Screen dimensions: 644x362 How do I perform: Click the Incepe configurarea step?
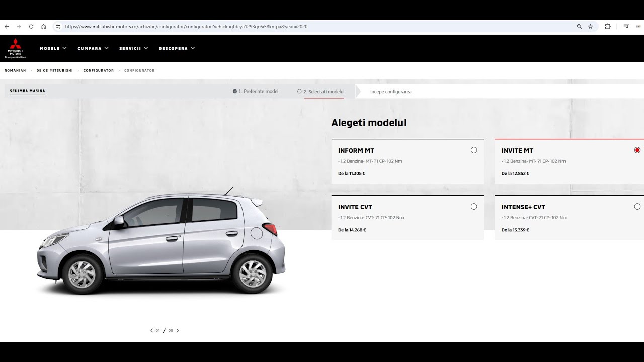coord(391,92)
